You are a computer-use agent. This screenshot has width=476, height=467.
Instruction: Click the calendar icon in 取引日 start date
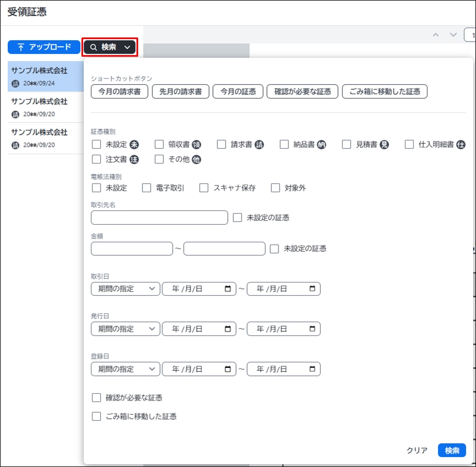[228, 289]
